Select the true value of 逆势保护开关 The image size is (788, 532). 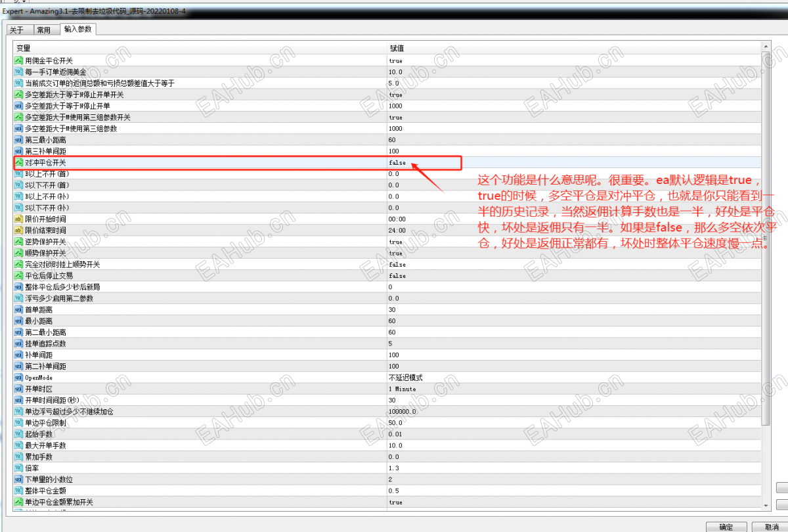click(x=395, y=242)
